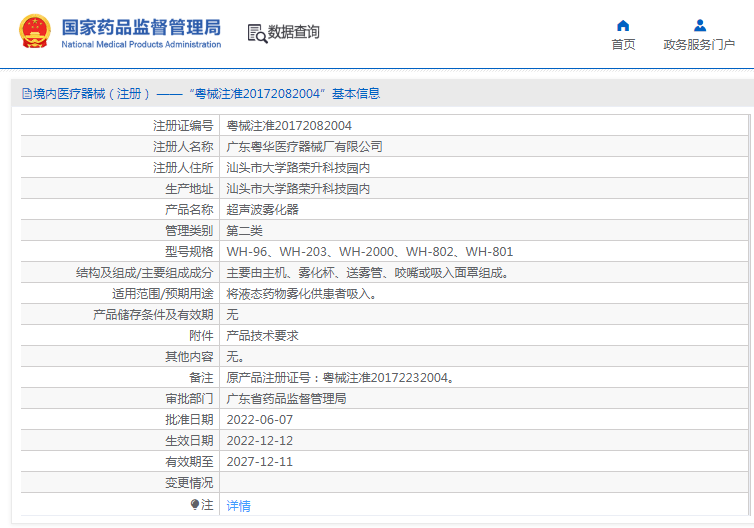Click the 政务服务门户 person icon
The height and width of the screenshot is (528, 754).
click(699, 25)
